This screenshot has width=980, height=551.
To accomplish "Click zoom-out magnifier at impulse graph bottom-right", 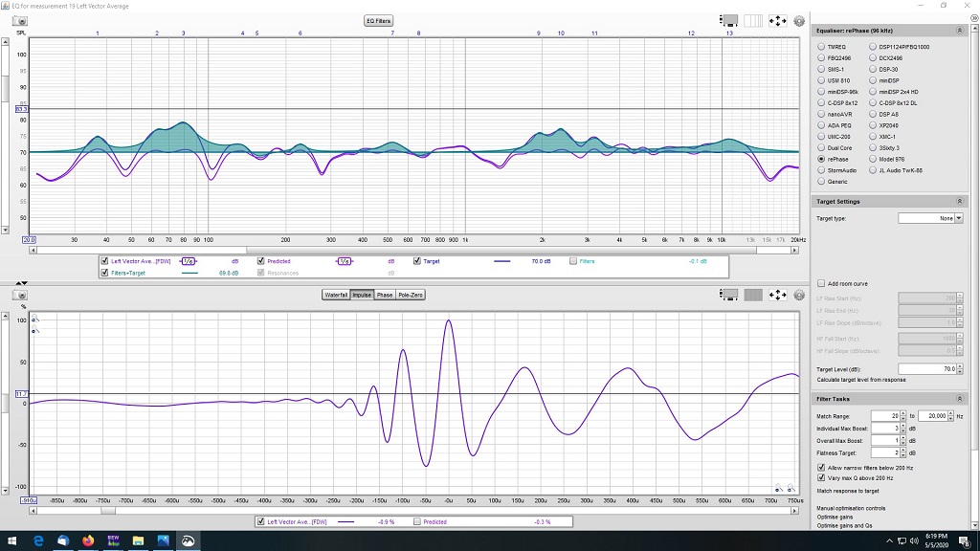I will (x=779, y=488).
